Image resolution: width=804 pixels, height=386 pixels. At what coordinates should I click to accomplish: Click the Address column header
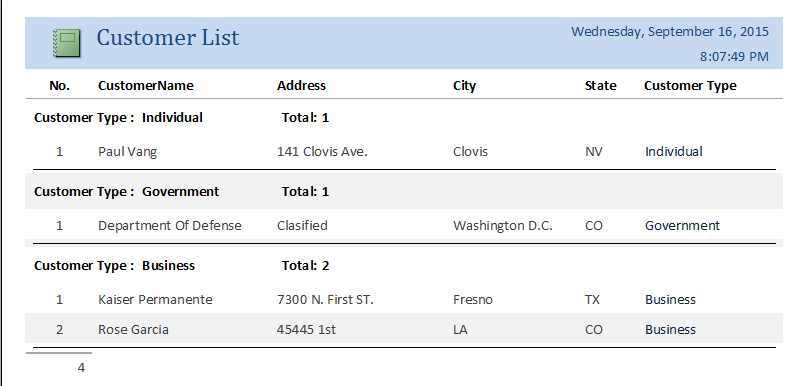[302, 86]
